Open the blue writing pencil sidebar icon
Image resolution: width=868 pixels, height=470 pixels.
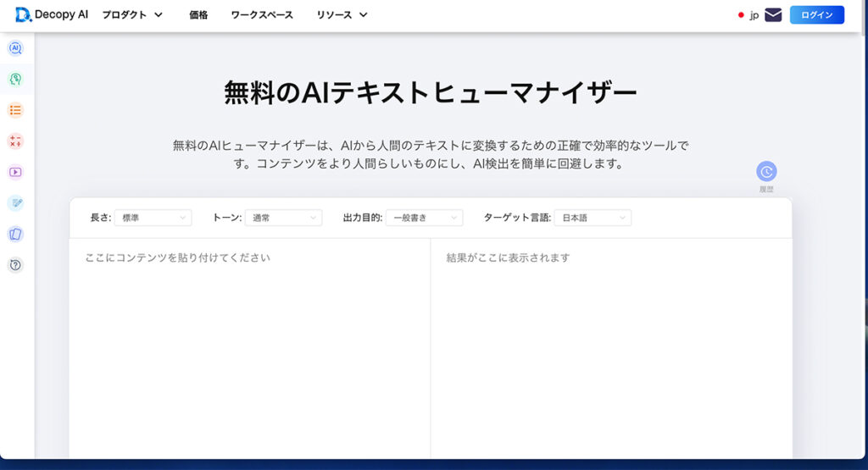click(15, 203)
